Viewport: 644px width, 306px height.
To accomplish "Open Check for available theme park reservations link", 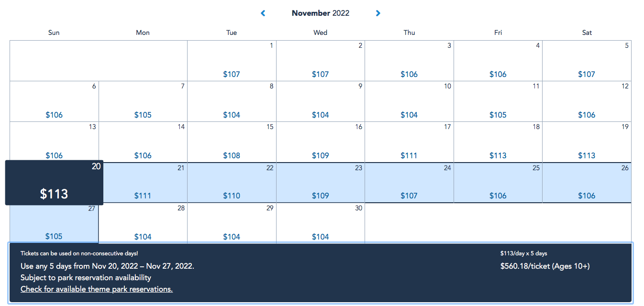I will click(97, 289).
